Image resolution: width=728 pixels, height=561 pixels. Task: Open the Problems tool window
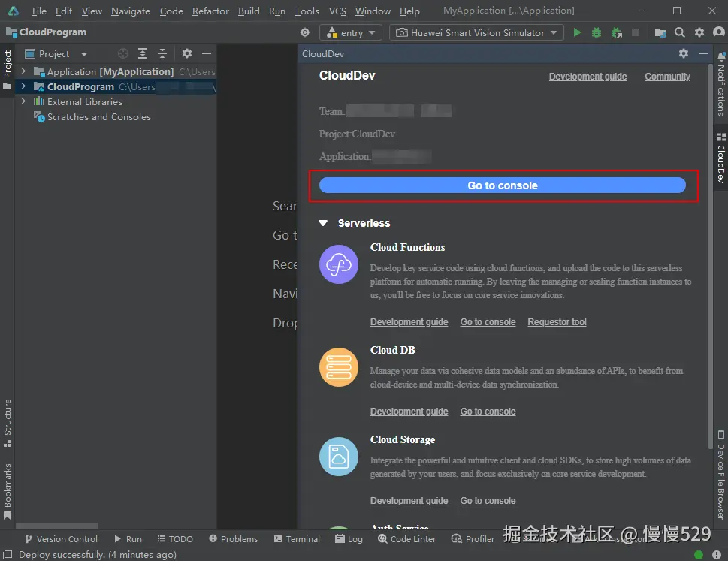coord(233,538)
